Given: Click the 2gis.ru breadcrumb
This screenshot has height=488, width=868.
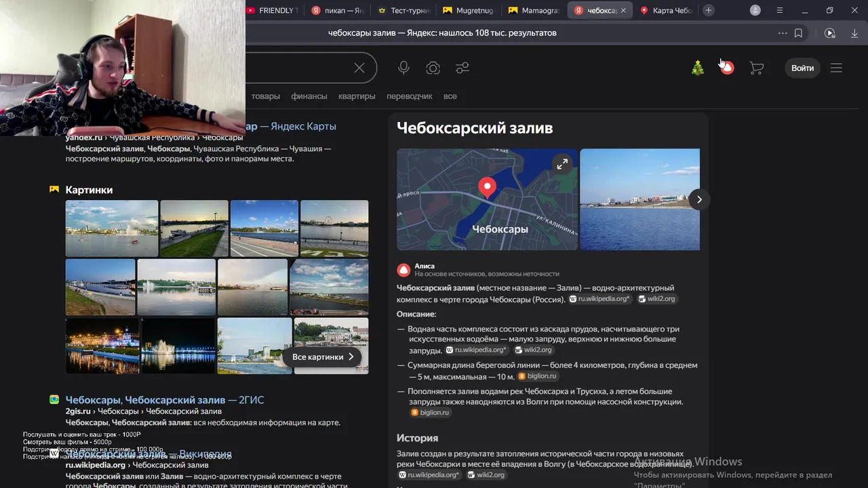Looking at the screenshot, I should [78, 411].
